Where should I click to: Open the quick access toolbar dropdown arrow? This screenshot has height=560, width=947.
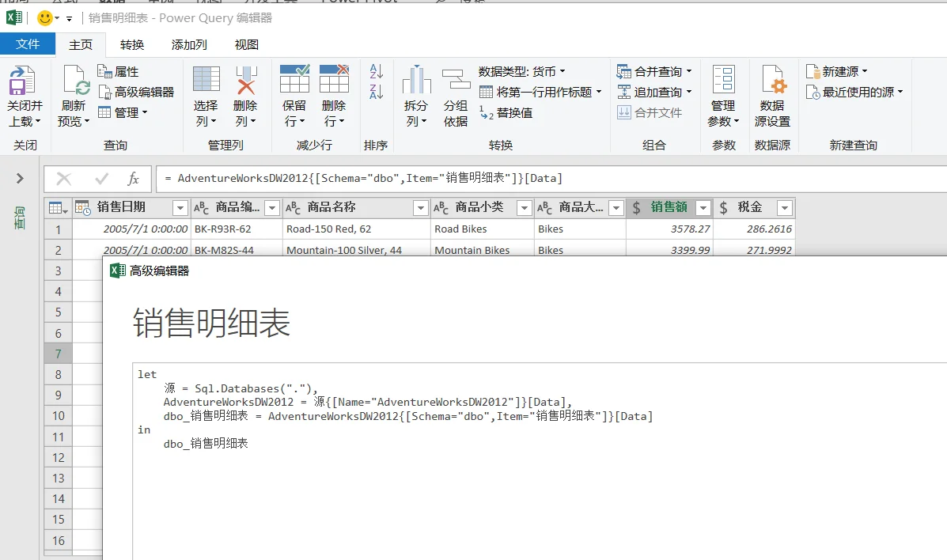click(69, 19)
